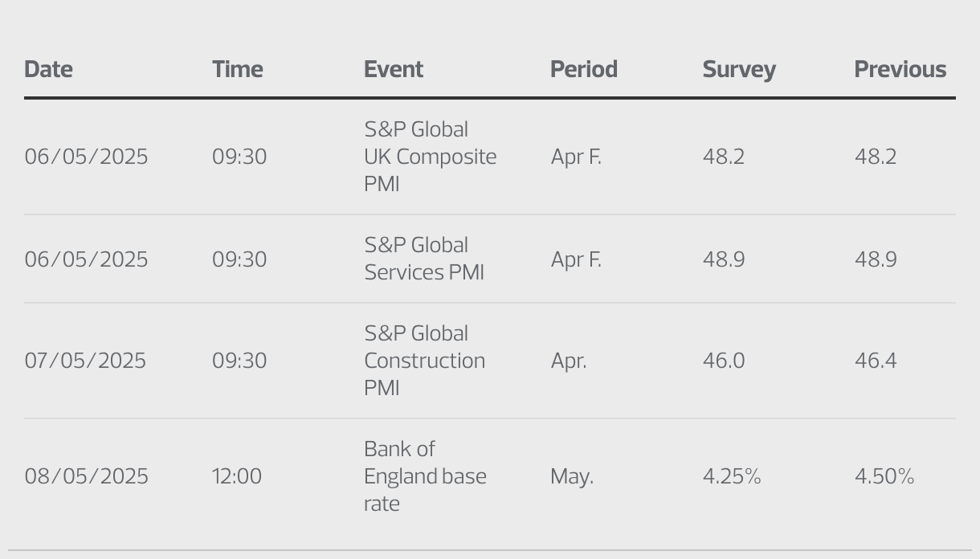Viewport: 980px width, 559px height.
Task: Click the Apr. period of Construction PMI
Action: (x=568, y=361)
